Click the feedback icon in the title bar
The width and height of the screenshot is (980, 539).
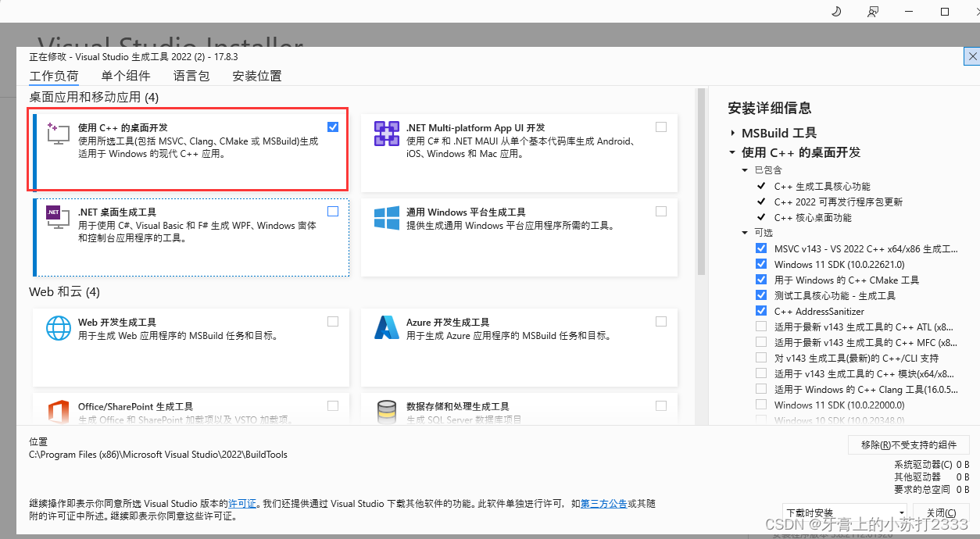point(873,11)
